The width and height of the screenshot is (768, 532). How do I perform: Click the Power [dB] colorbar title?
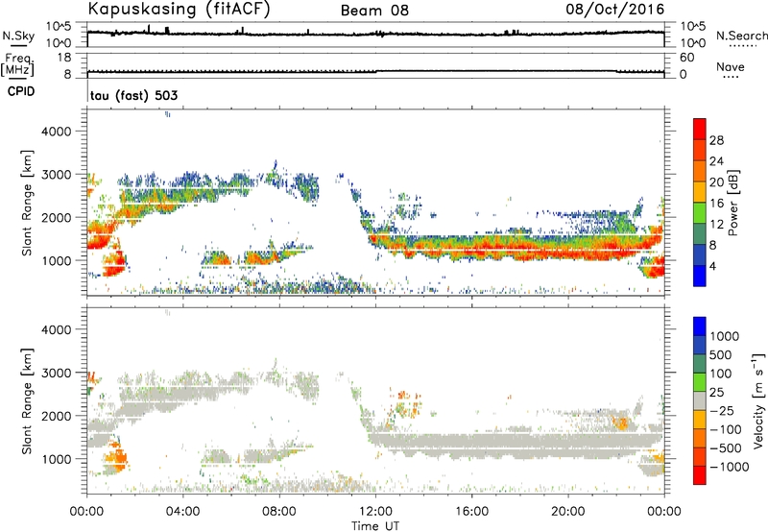(x=732, y=203)
